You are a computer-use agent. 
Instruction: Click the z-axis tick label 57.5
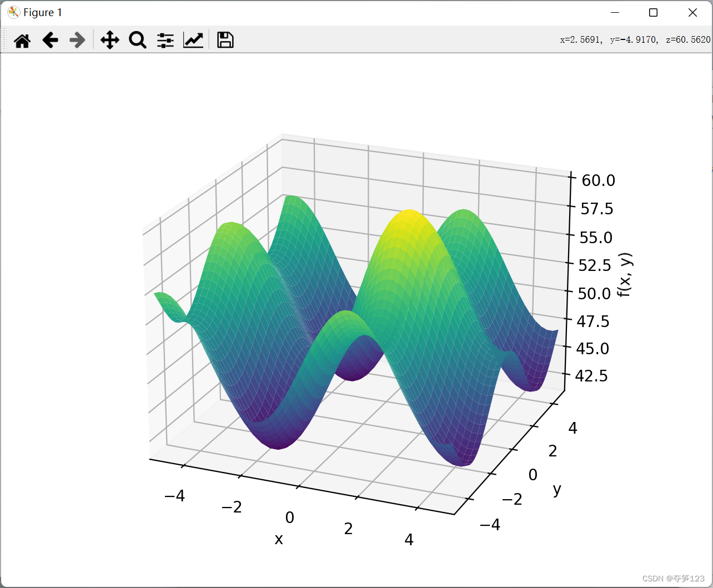[597, 209]
